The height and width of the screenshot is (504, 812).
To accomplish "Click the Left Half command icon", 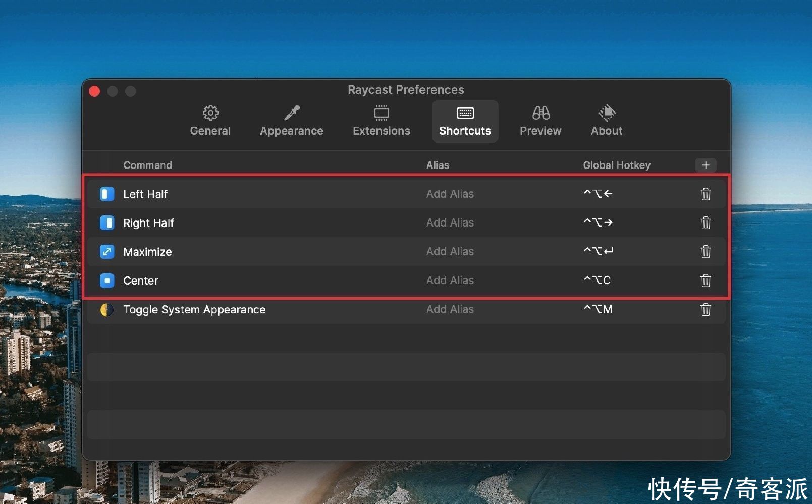I will pos(107,194).
